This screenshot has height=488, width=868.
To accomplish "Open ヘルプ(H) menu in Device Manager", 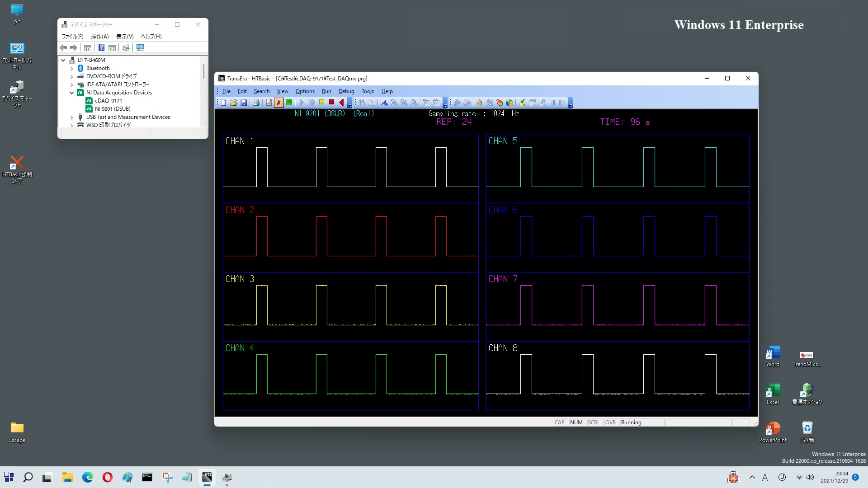I will point(151,36).
